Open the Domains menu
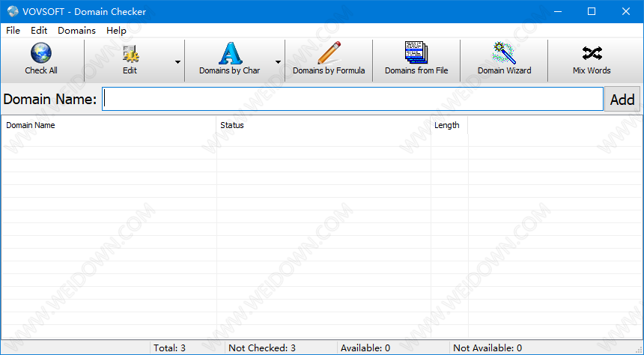This screenshot has width=644, height=355. point(77,31)
